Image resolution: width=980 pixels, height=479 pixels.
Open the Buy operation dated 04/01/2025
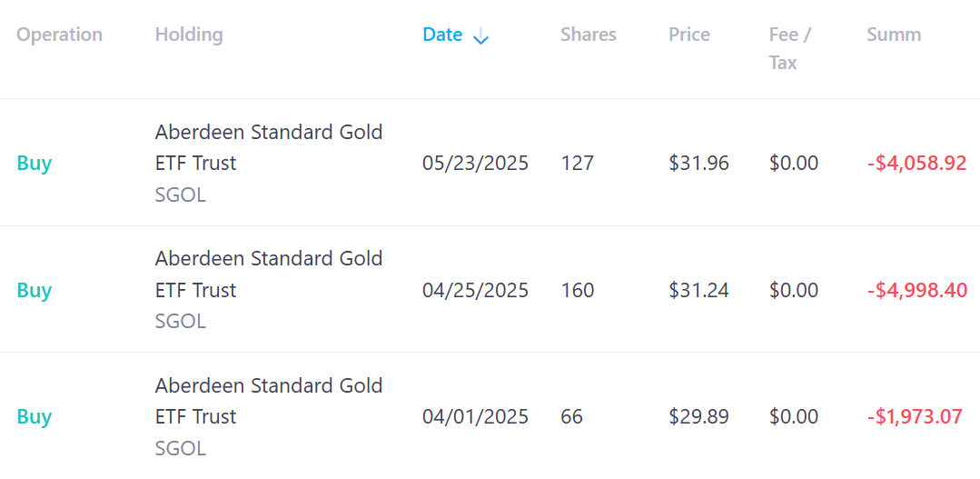35,416
